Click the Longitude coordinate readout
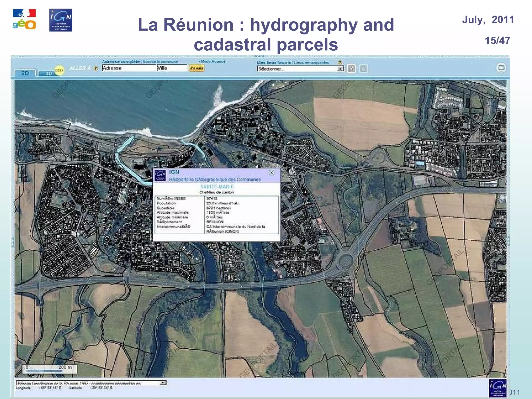 (38, 388)
